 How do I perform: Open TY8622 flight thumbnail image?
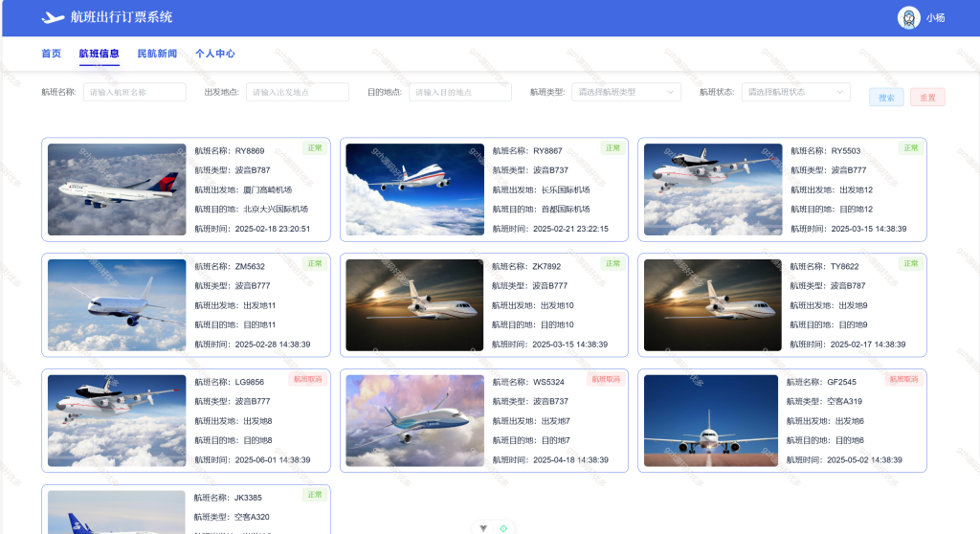pyautogui.click(x=713, y=305)
